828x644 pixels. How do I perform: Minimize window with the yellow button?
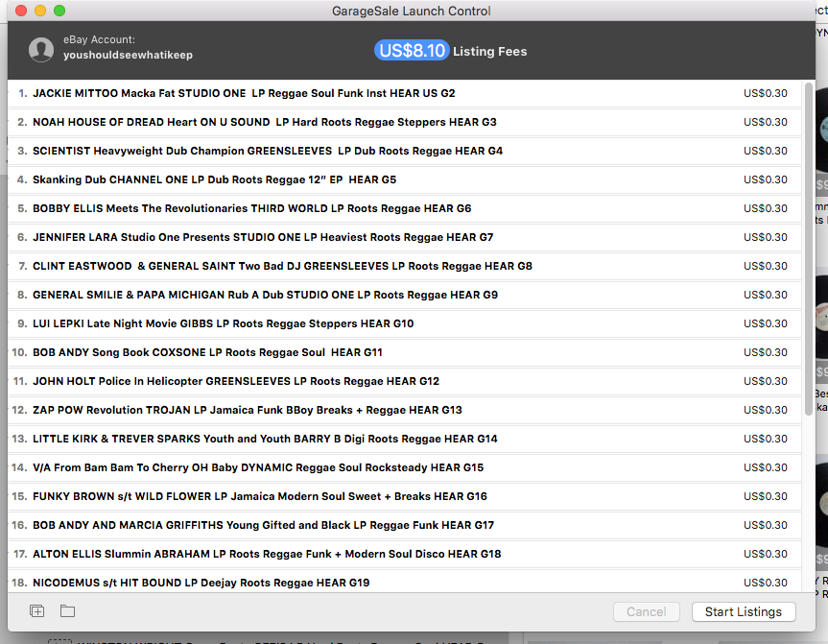point(40,11)
